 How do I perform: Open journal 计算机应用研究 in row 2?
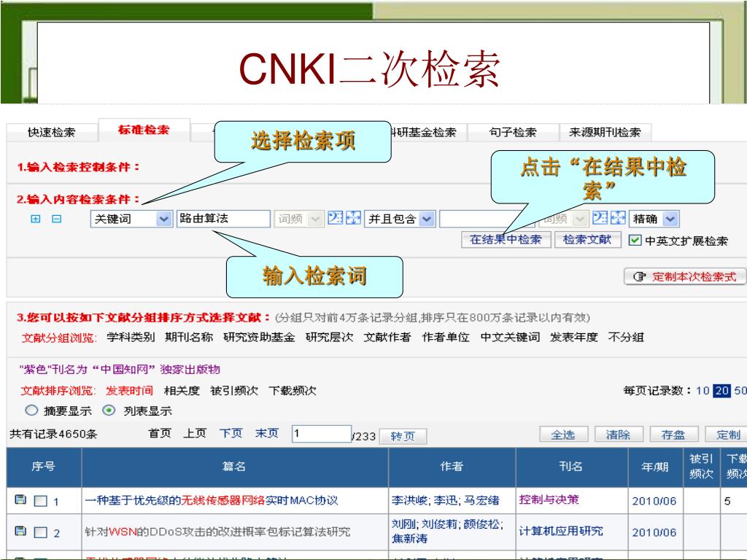(561, 531)
